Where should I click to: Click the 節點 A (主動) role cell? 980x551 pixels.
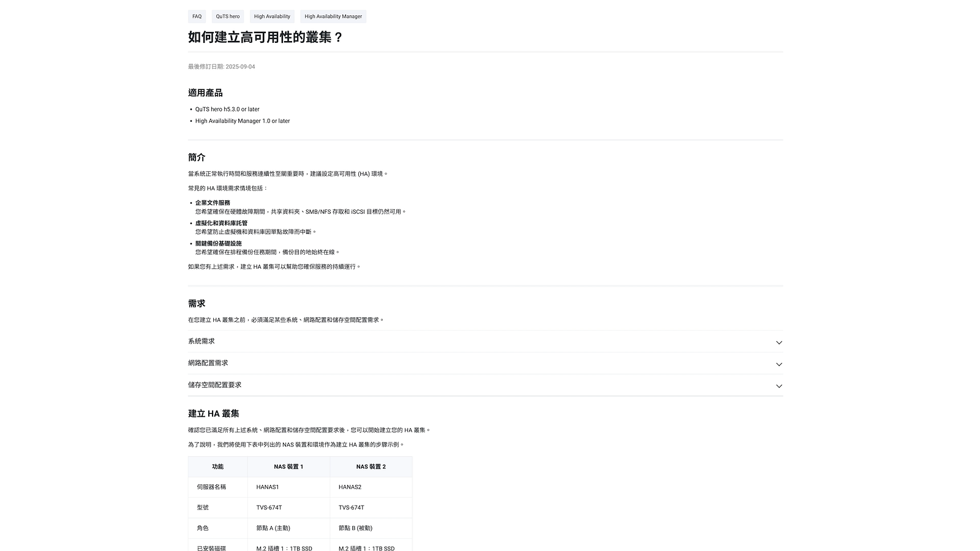pyautogui.click(x=273, y=528)
